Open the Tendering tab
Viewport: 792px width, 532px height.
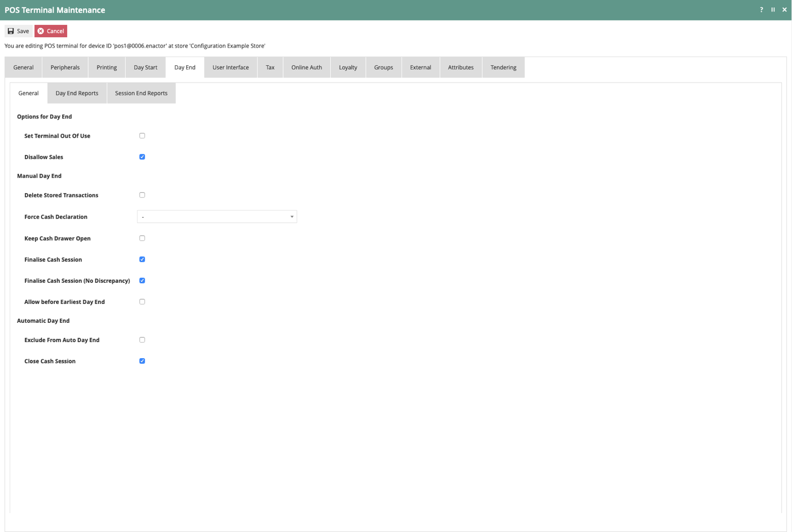[503, 68]
